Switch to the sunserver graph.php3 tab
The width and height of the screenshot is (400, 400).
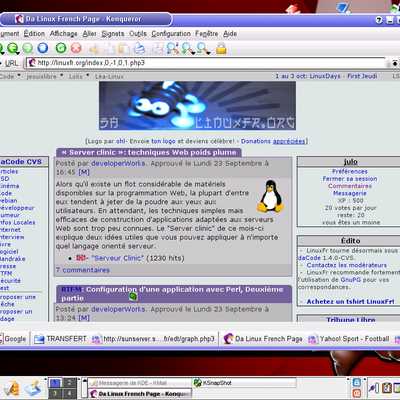pos(153,339)
